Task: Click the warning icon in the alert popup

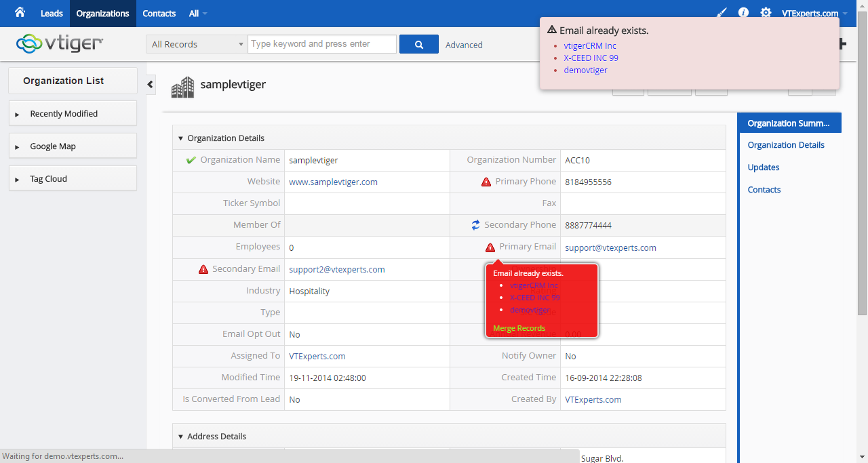Action: 552,30
